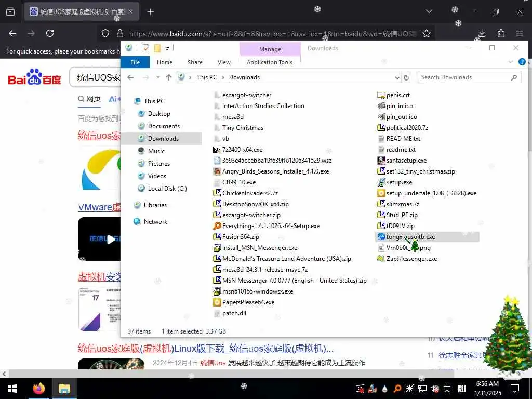Image resolution: width=532 pixels, height=399 pixels.
Task: Open the Windows Start menu
Action: coord(12,389)
